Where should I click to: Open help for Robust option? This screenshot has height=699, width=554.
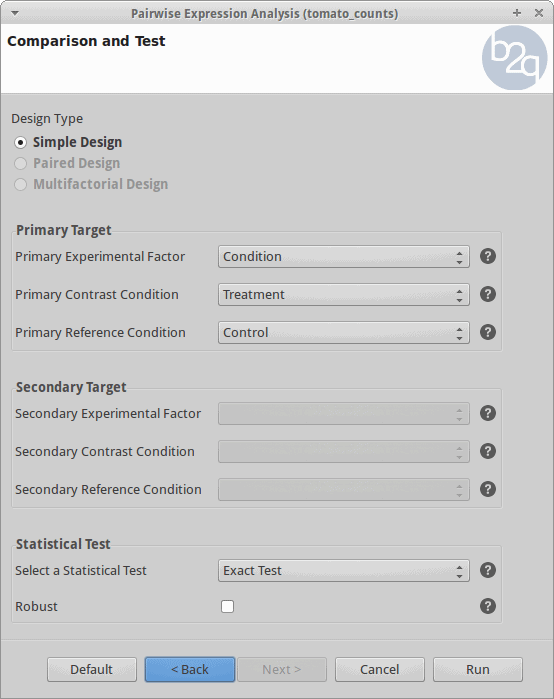pos(488,606)
